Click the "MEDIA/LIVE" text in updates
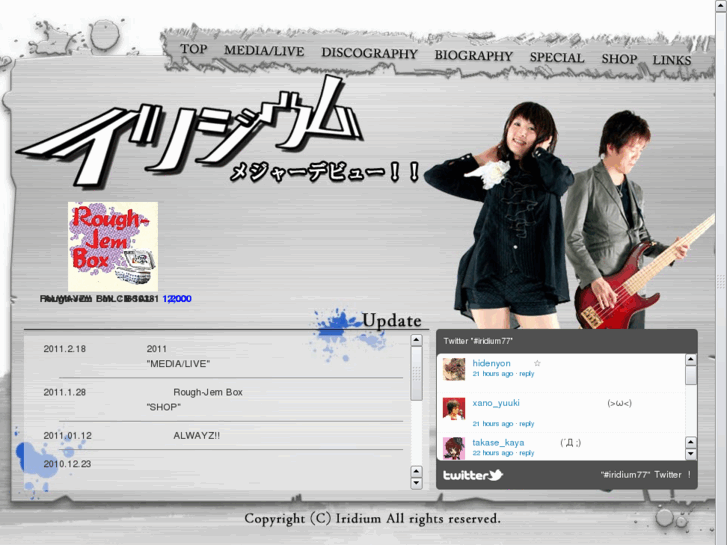Image resolution: width=727 pixels, height=545 pixels. [x=178, y=364]
